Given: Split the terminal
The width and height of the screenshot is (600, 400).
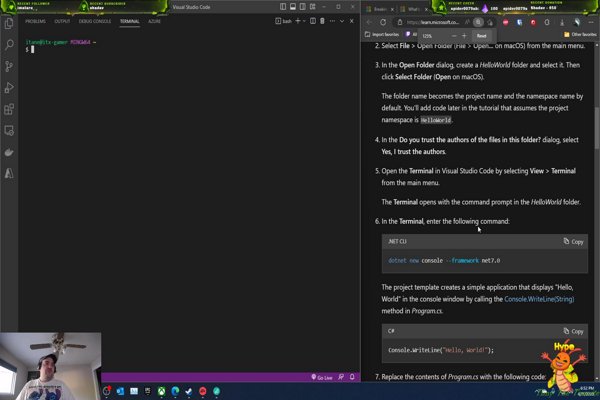Looking at the screenshot, I should pos(313,21).
